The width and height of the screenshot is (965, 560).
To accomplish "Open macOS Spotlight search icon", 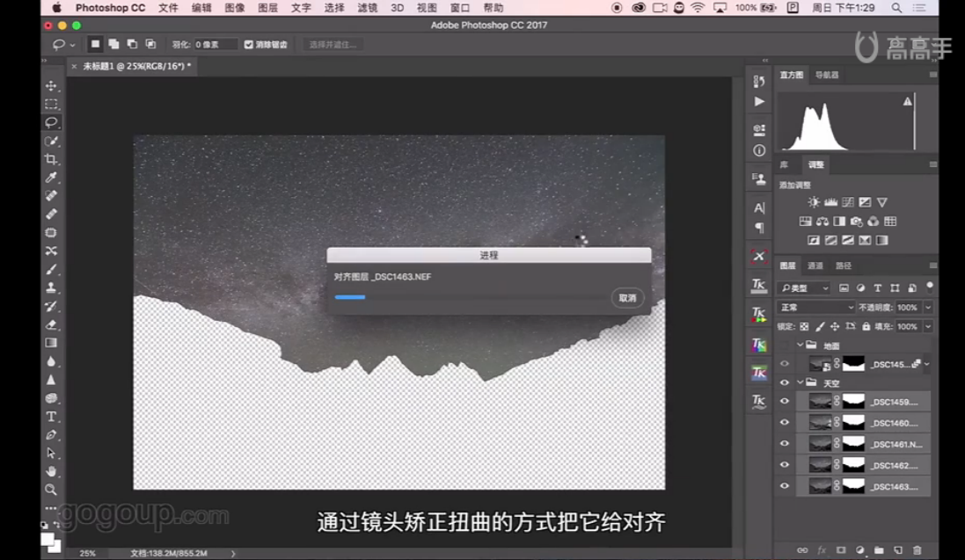I will coord(896,8).
